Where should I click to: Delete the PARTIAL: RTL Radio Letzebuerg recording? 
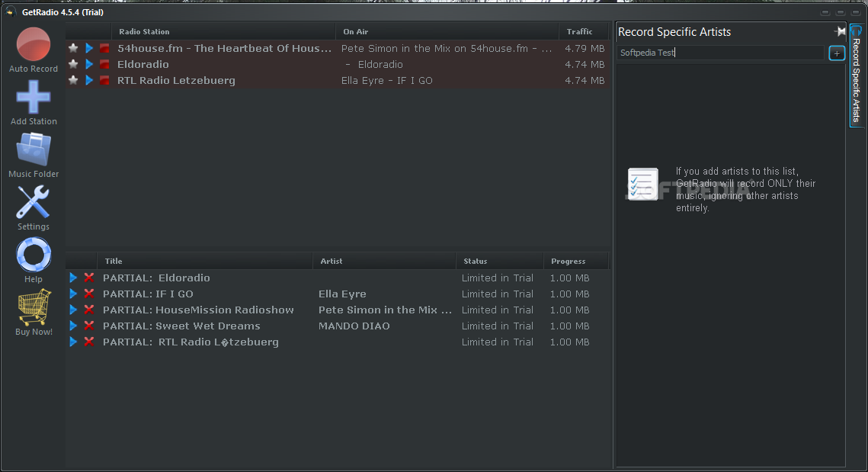coord(88,342)
